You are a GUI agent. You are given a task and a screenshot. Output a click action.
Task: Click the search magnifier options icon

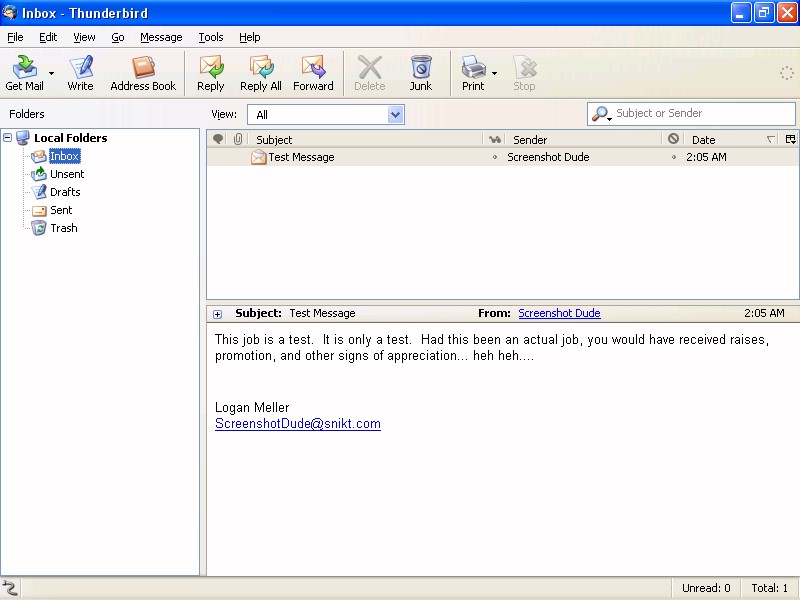tap(602, 114)
